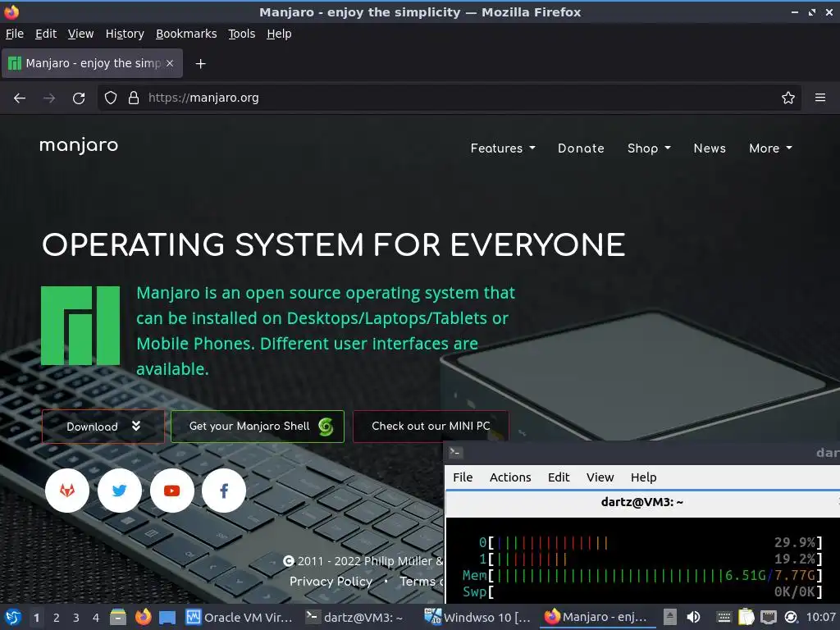Open the clipboard manager tray icon
840x630 pixels.
pyautogui.click(x=746, y=617)
